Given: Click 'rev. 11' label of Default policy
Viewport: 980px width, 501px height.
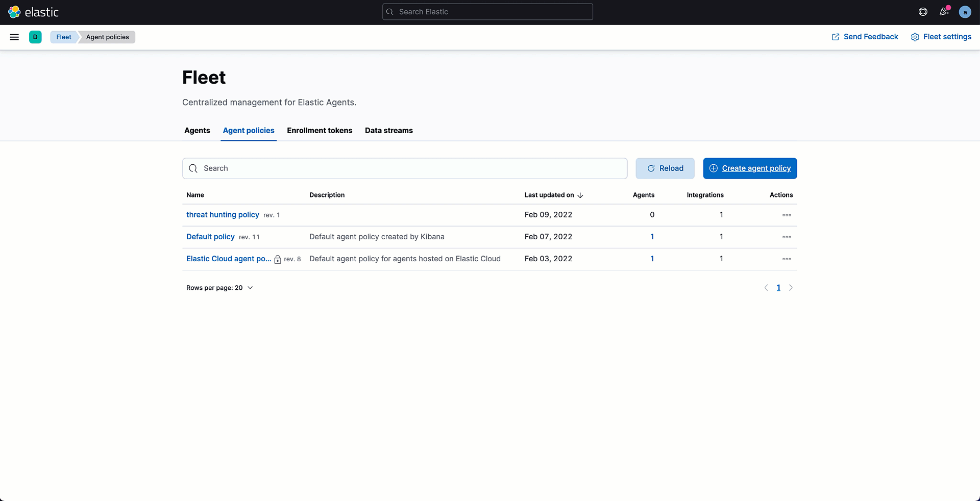Looking at the screenshot, I should [x=249, y=237].
